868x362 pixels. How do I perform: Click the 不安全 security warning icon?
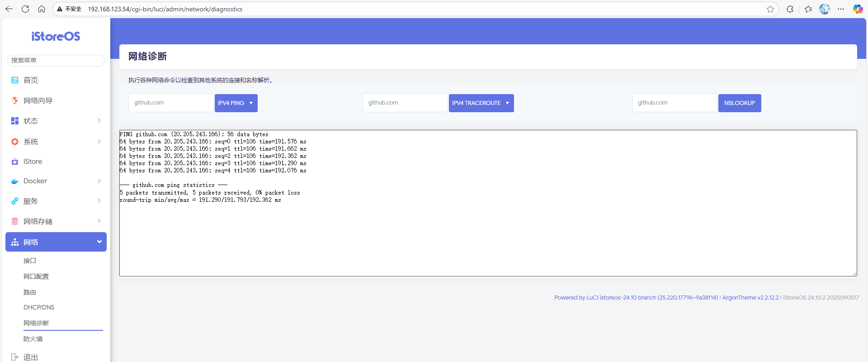59,9
